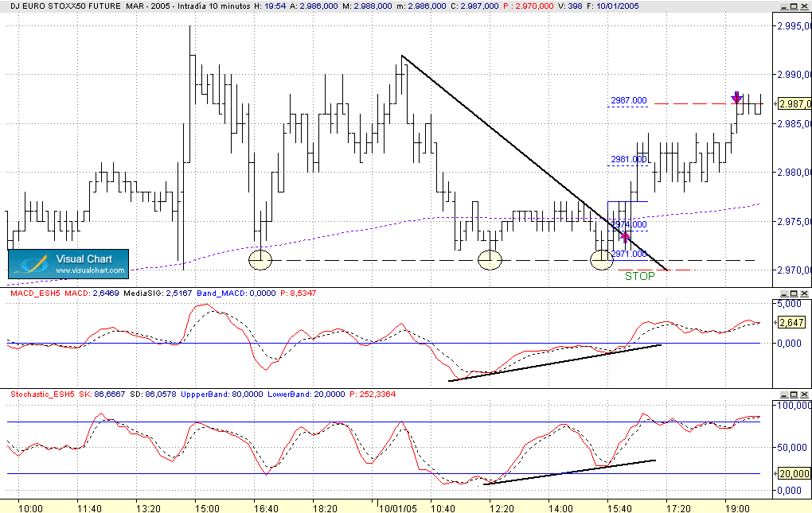Click the 0,000 label on MACD axis

pyautogui.click(x=789, y=343)
